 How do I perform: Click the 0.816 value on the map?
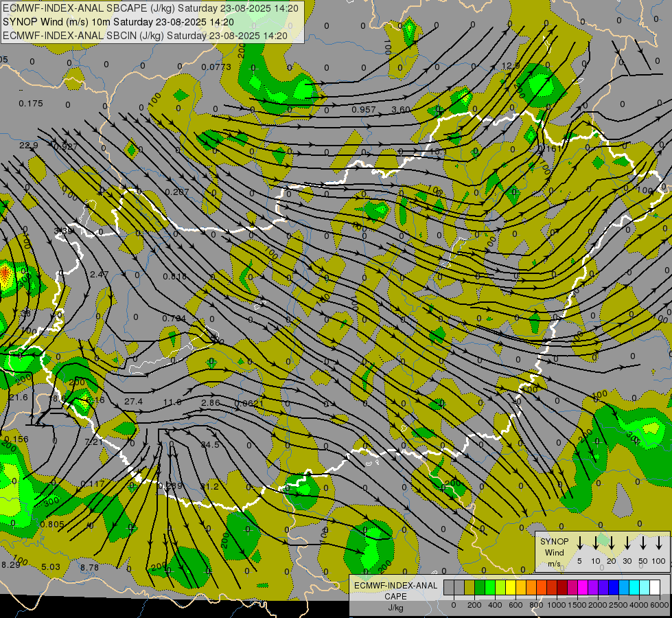(175, 276)
